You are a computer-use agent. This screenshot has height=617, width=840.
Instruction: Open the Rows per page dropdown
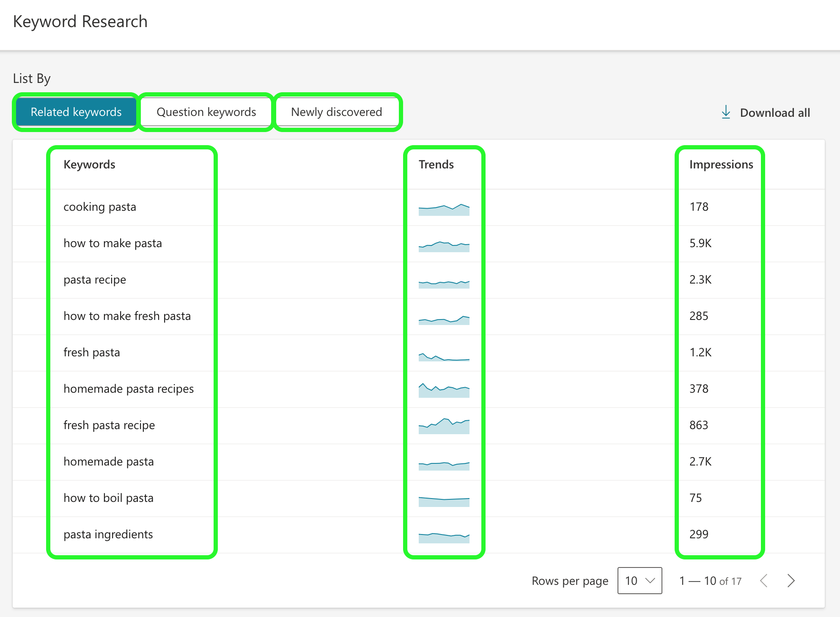tap(640, 581)
